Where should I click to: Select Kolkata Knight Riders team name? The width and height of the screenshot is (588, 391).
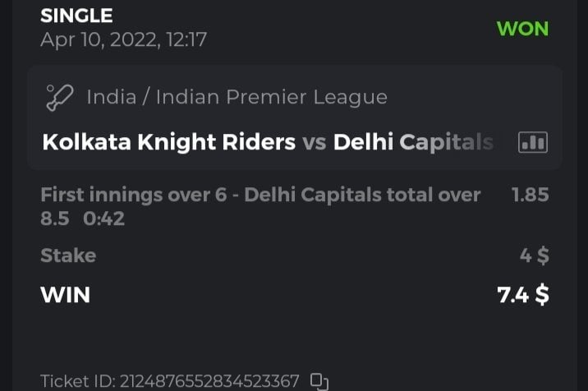(168, 142)
